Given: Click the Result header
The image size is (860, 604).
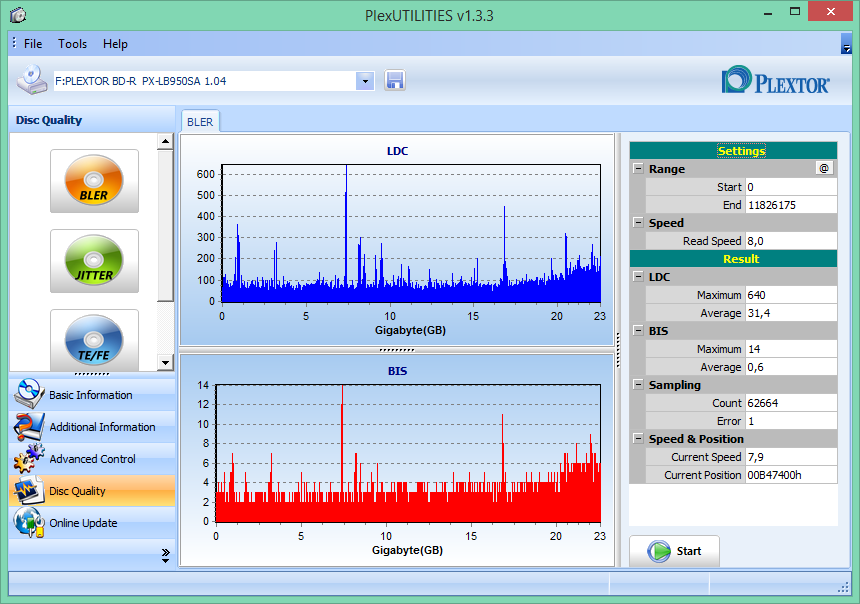Looking at the screenshot, I should pos(733,259).
